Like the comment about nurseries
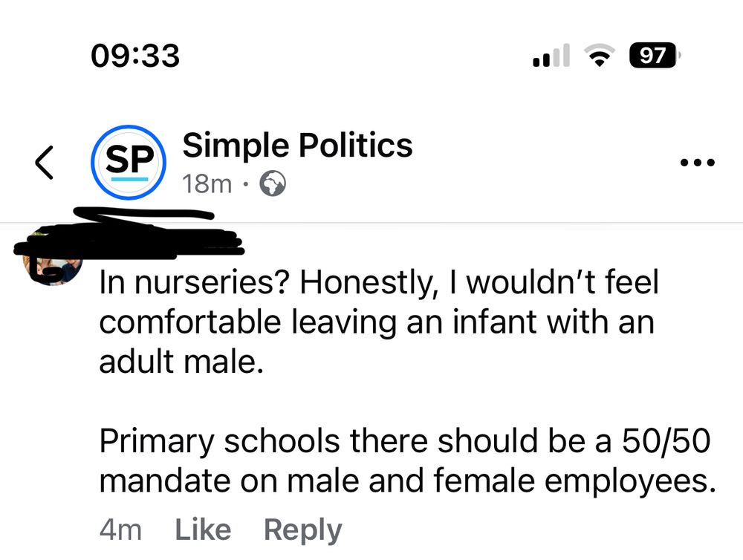The image size is (743, 560). coord(203,530)
